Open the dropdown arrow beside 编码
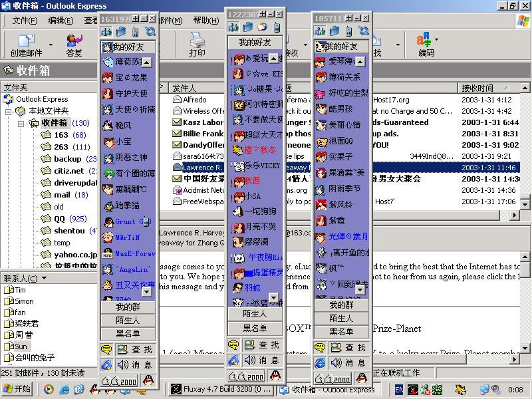The width and height of the screenshot is (532, 399). pos(436,40)
